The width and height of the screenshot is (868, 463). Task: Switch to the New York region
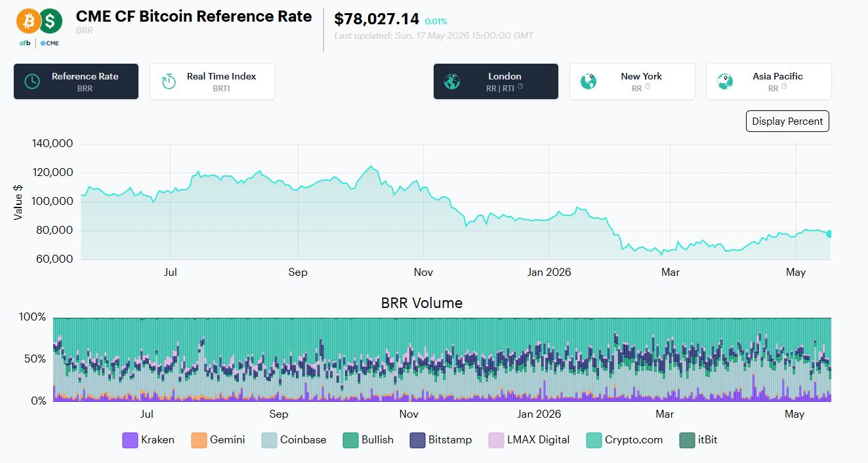tap(632, 81)
